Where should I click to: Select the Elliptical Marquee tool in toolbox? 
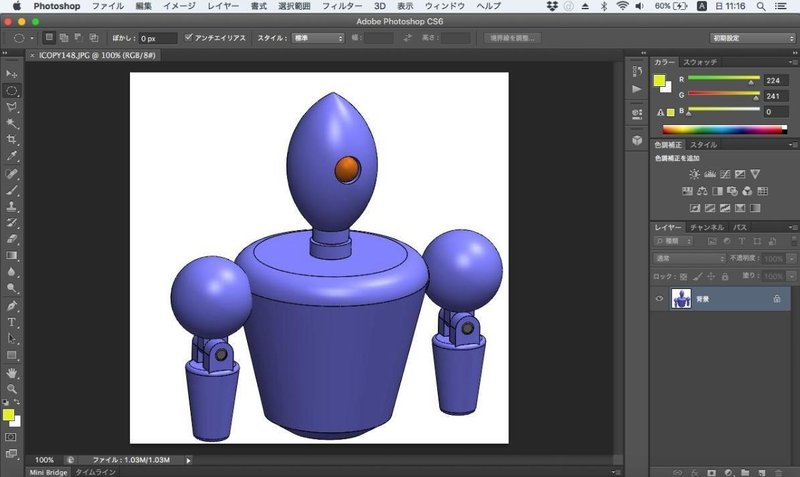point(12,91)
